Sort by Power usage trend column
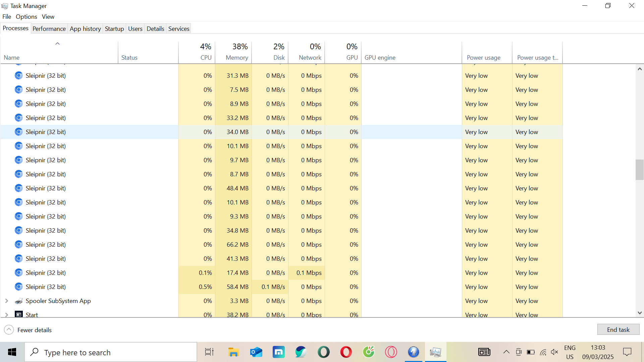Screen dimensions: 644x362 [537, 52]
